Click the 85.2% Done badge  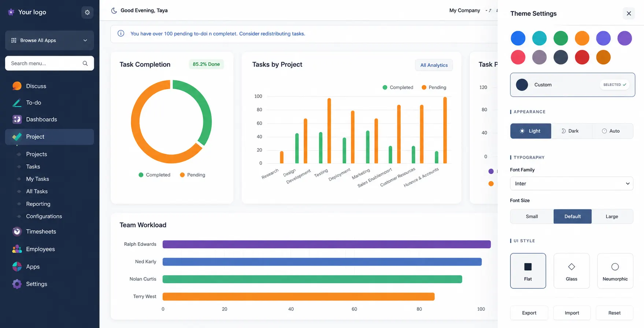coord(206,64)
